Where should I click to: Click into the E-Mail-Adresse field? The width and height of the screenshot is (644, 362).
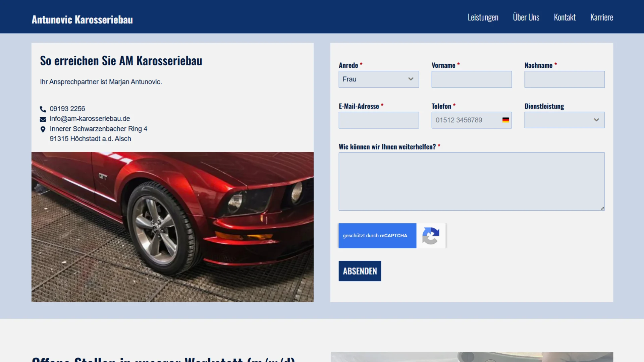coord(379,120)
